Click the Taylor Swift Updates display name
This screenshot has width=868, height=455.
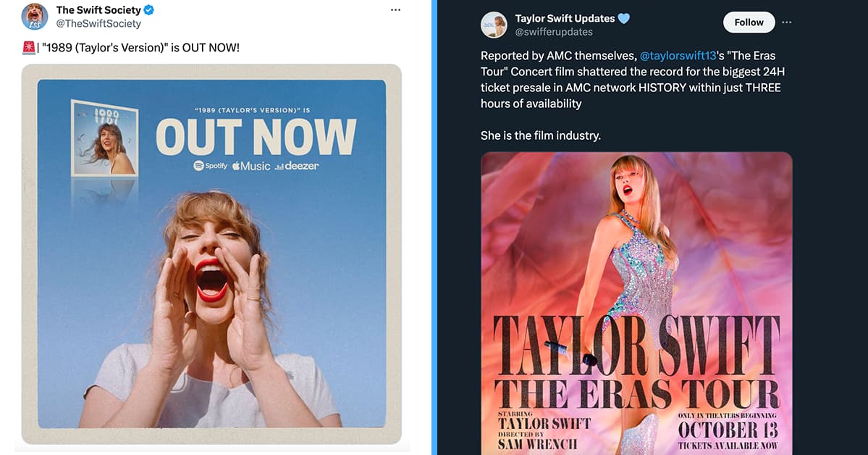tap(565, 17)
